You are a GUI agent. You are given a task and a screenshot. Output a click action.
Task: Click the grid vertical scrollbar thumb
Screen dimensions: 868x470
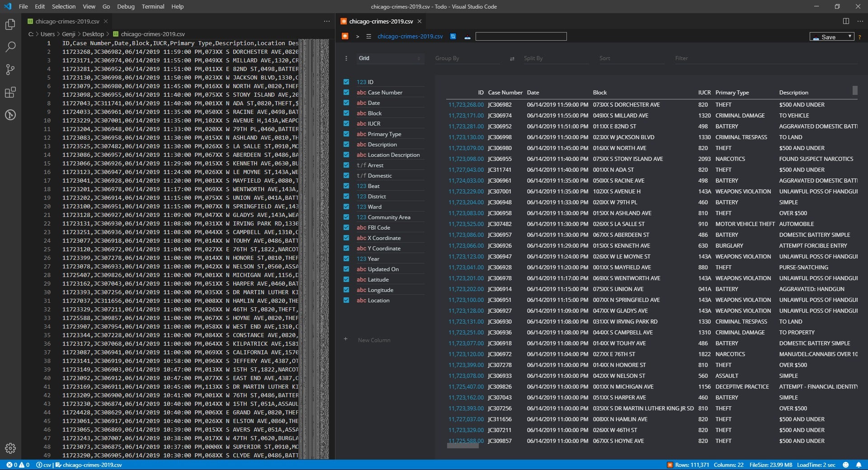pyautogui.click(x=855, y=90)
